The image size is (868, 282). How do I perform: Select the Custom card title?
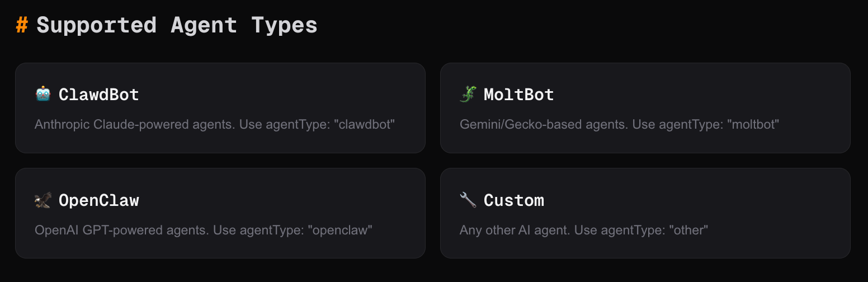point(513,200)
